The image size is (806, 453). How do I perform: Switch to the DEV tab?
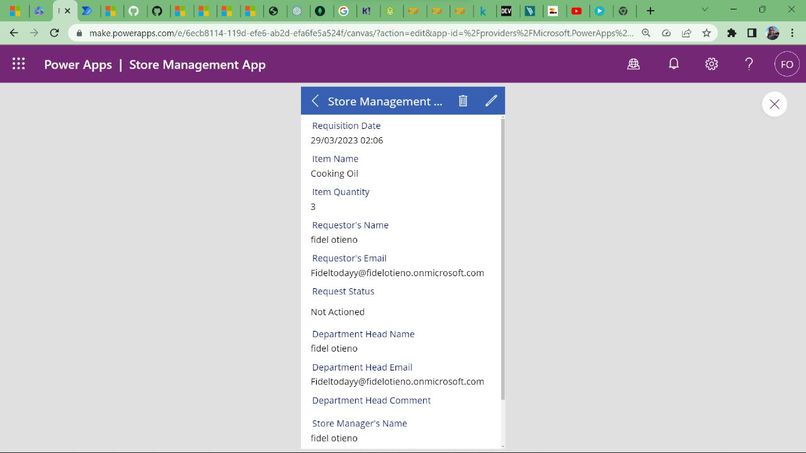click(506, 11)
